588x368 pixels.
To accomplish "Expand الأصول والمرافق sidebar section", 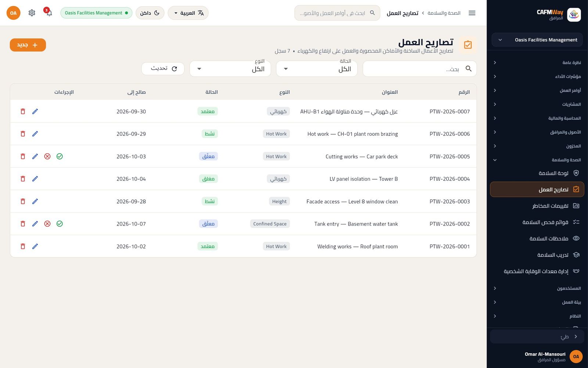I will [537, 132].
